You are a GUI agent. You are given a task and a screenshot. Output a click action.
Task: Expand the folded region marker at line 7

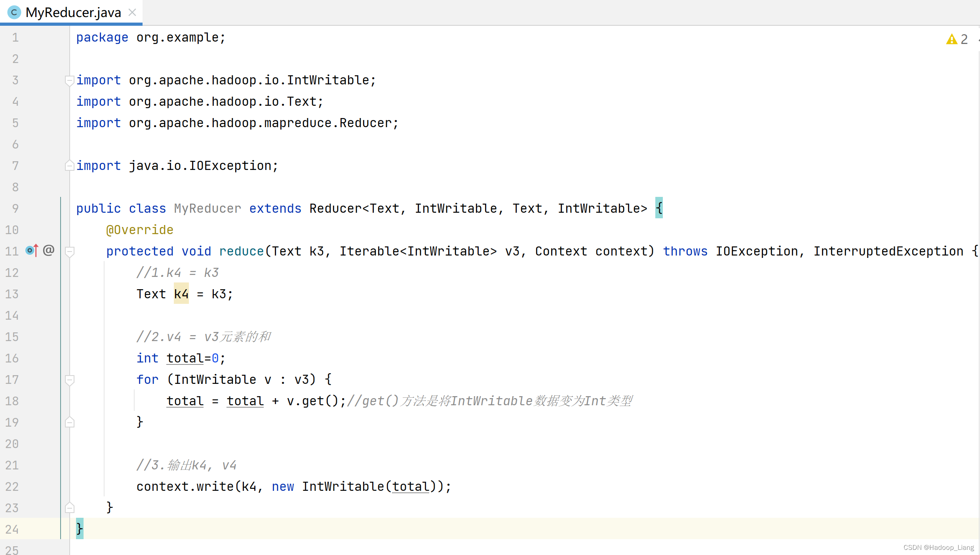(x=69, y=165)
